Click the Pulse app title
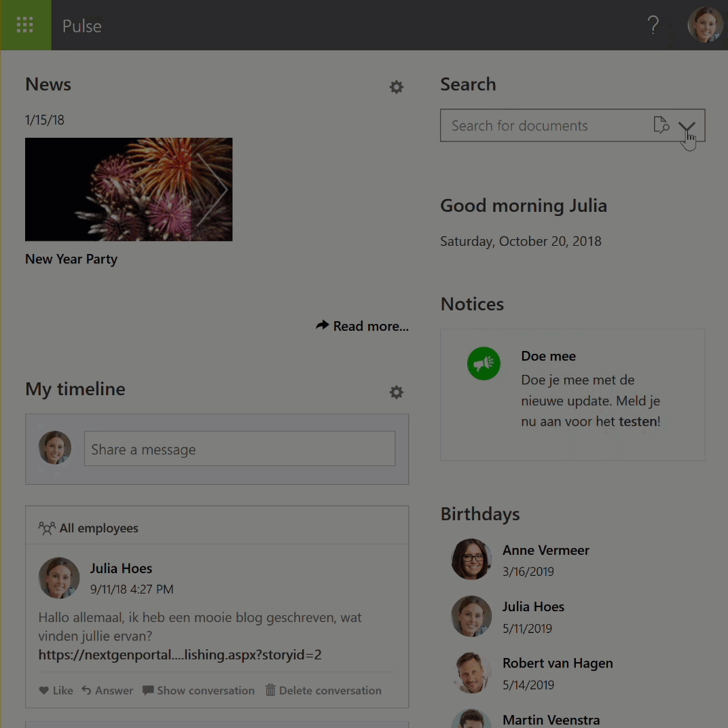 82,26
